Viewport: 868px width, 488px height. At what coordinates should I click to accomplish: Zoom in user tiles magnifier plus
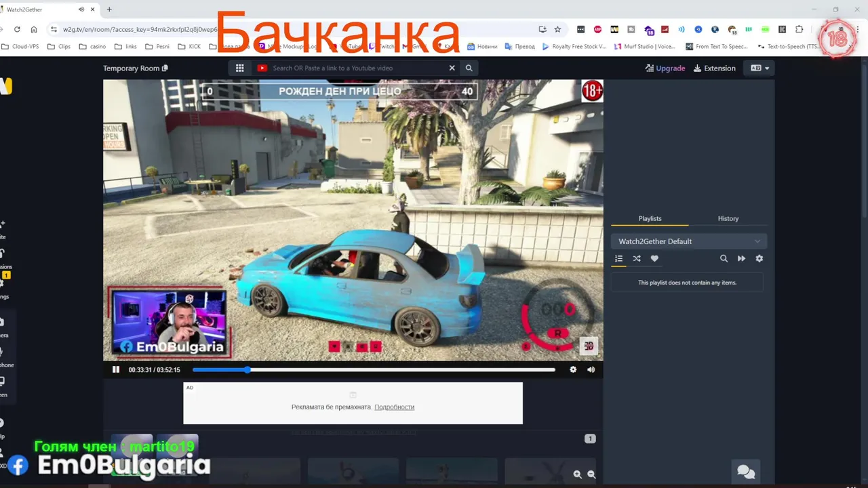tap(577, 475)
